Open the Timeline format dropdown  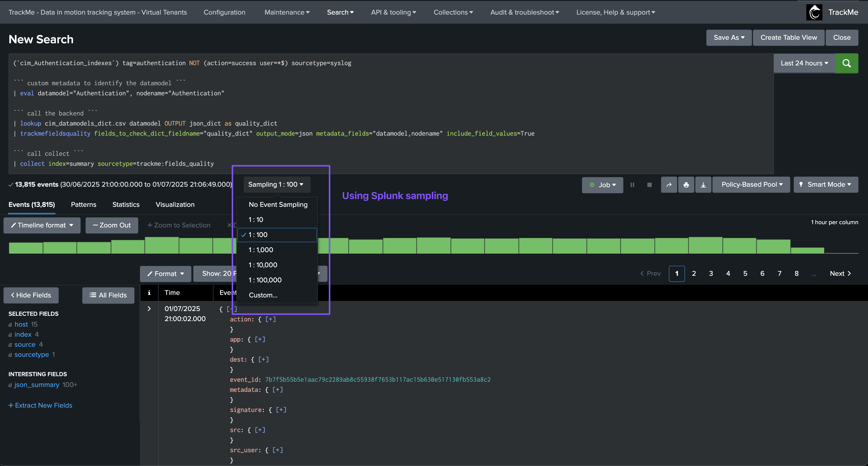(42, 225)
